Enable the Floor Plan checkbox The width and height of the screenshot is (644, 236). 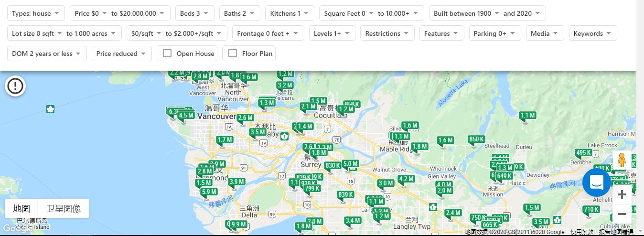233,53
